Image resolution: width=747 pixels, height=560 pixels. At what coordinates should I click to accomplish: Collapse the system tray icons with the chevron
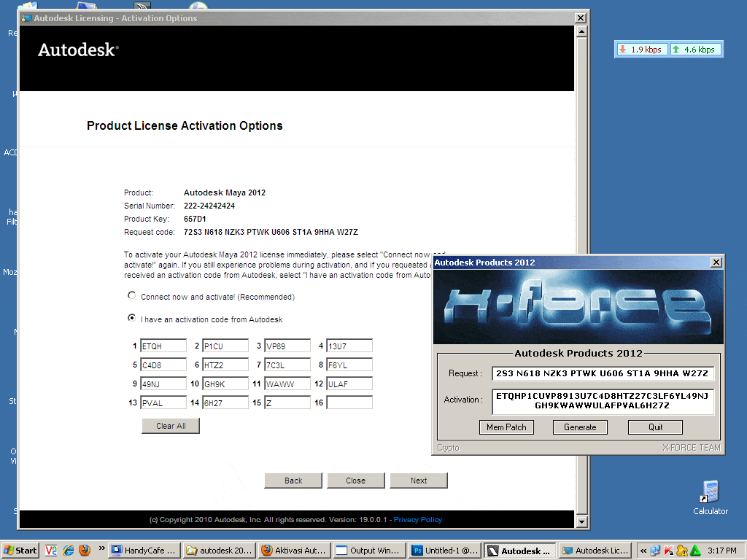[643, 551]
